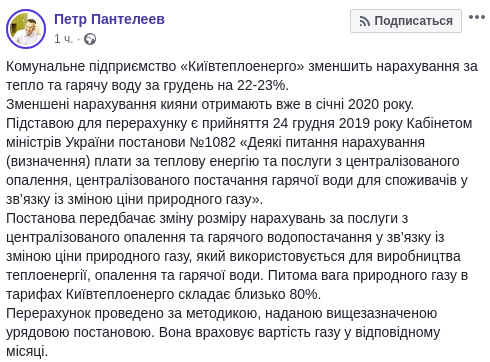Click the phrase 'Питома вага природного газу'
The image size is (490, 362).
364,275
